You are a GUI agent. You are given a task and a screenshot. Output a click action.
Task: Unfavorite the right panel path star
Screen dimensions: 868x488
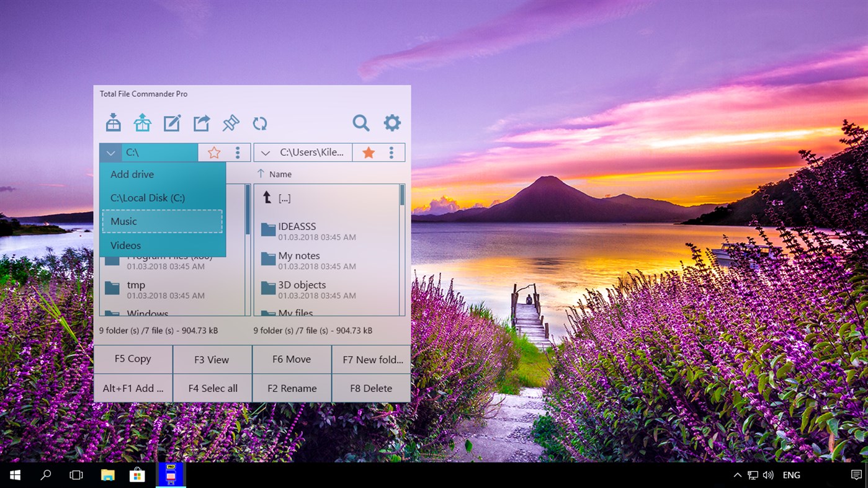(x=368, y=152)
